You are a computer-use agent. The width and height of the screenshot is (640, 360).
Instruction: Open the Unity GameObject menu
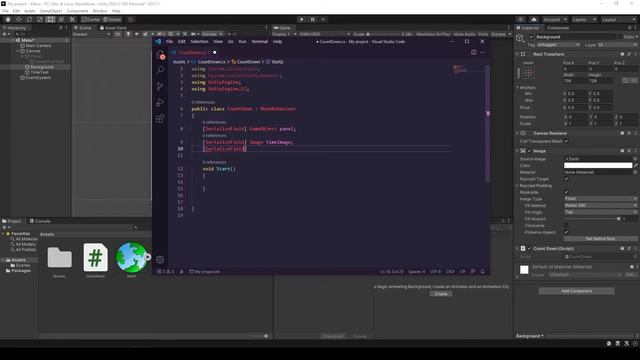pyautogui.click(x=51, y=11)
